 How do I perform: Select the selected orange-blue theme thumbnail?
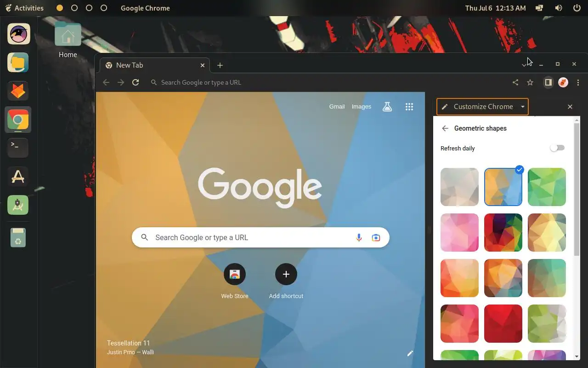[503, 187]
